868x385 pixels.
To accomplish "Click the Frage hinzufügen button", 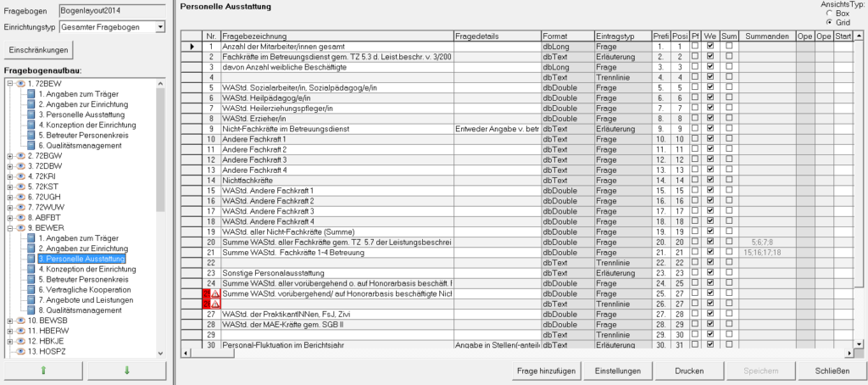I will [x=548, y=371].
